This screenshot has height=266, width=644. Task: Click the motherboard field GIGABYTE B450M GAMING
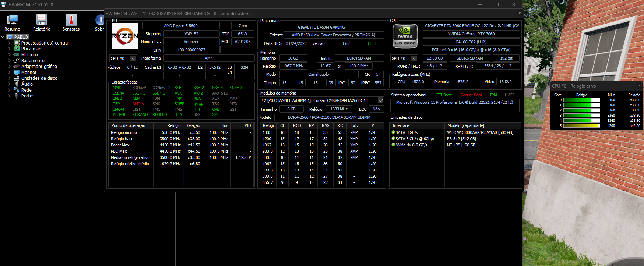[321, 27]
